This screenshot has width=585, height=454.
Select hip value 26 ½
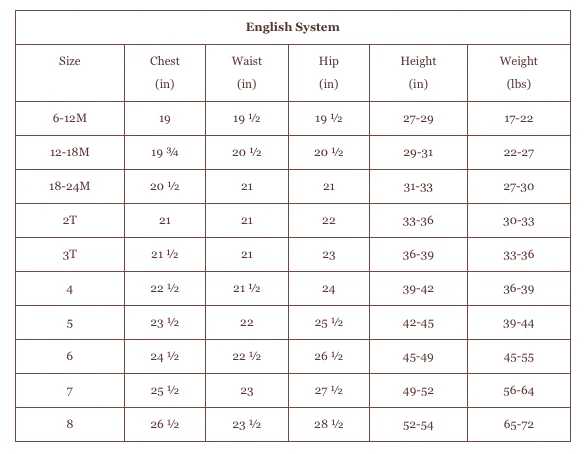[329, 356]
